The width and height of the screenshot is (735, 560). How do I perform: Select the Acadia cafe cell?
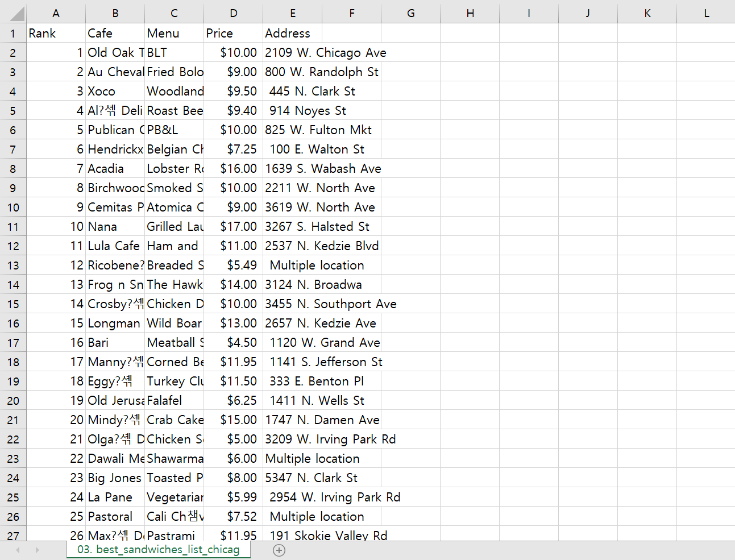115,168
